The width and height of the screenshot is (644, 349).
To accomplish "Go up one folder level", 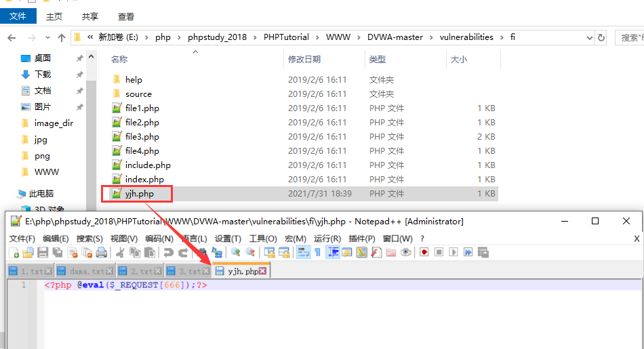I will [x=62, y=38].
